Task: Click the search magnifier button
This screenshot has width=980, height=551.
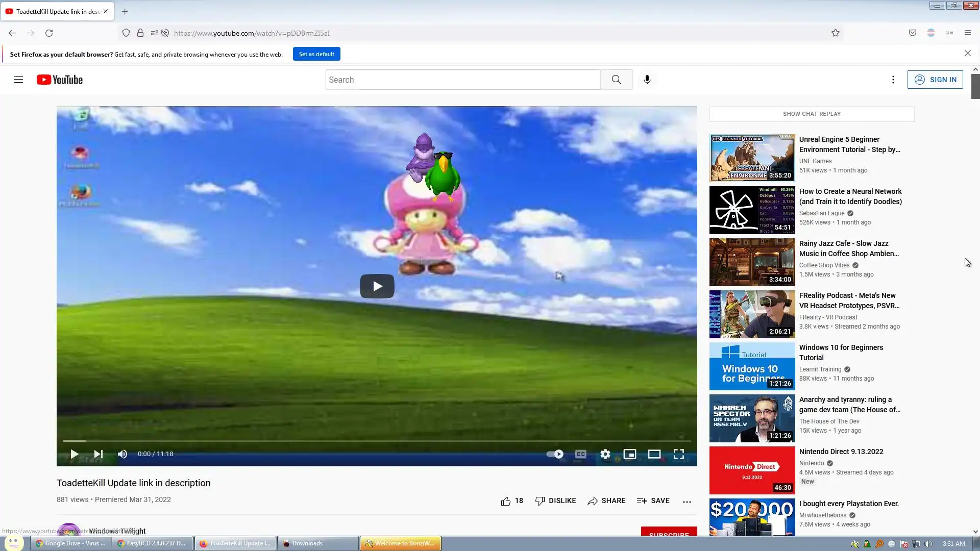Action: click(x=616, y=80)
